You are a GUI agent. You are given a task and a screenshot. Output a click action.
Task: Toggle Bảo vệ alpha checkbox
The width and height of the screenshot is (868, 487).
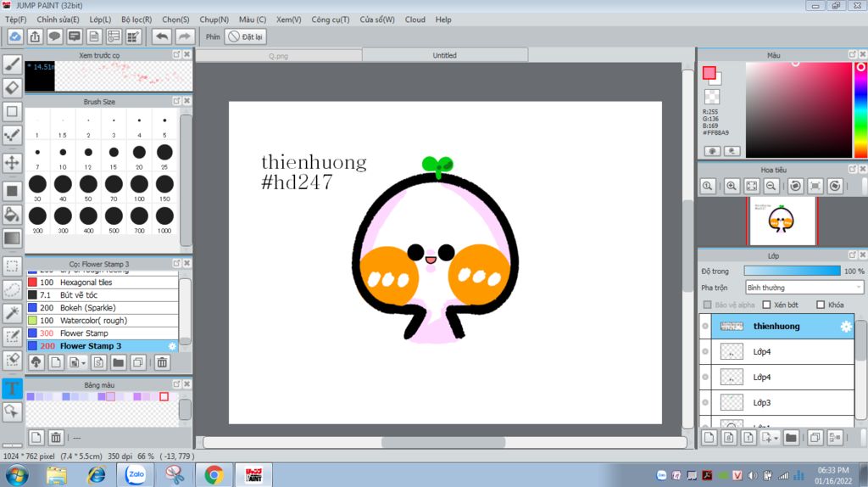[x=708, y=305]
